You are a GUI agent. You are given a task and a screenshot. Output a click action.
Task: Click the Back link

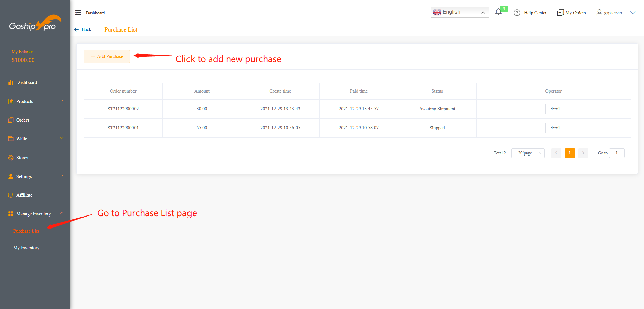click(x=83, y=29)
